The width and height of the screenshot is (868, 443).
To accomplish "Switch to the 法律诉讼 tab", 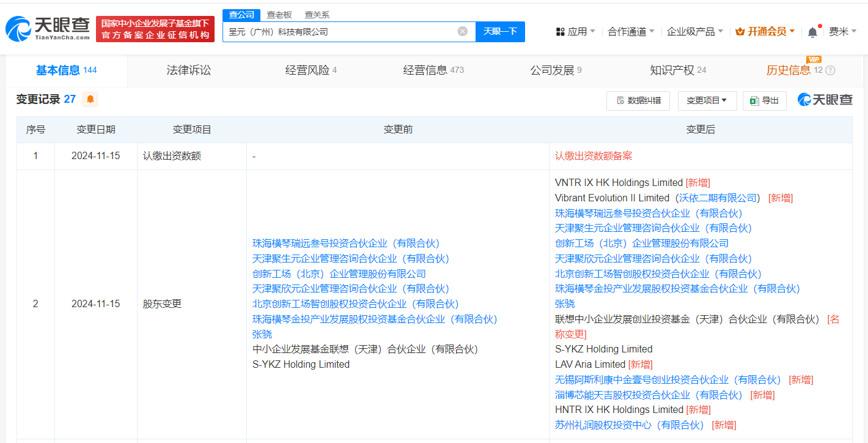I will tap(189, 70).
